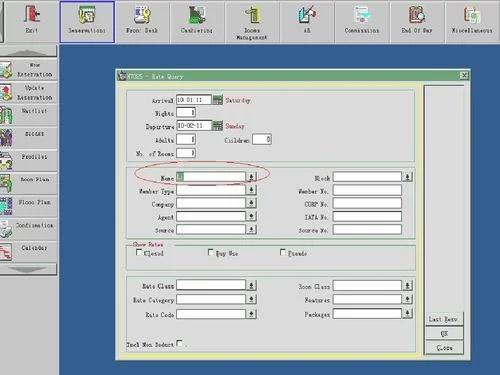The image size is (500, 375).
Task: Select Update Reservation in the sidebar
Action: [x=28, y=93]
